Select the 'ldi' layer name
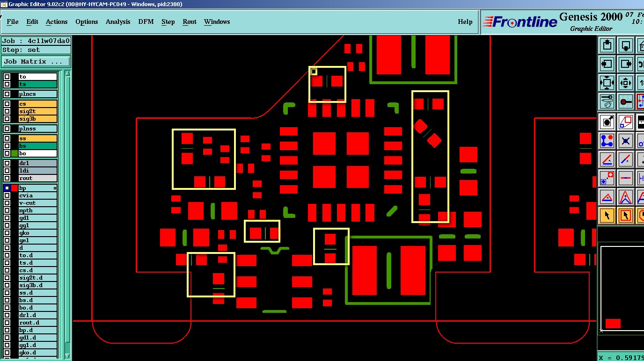 click(37, 171)
